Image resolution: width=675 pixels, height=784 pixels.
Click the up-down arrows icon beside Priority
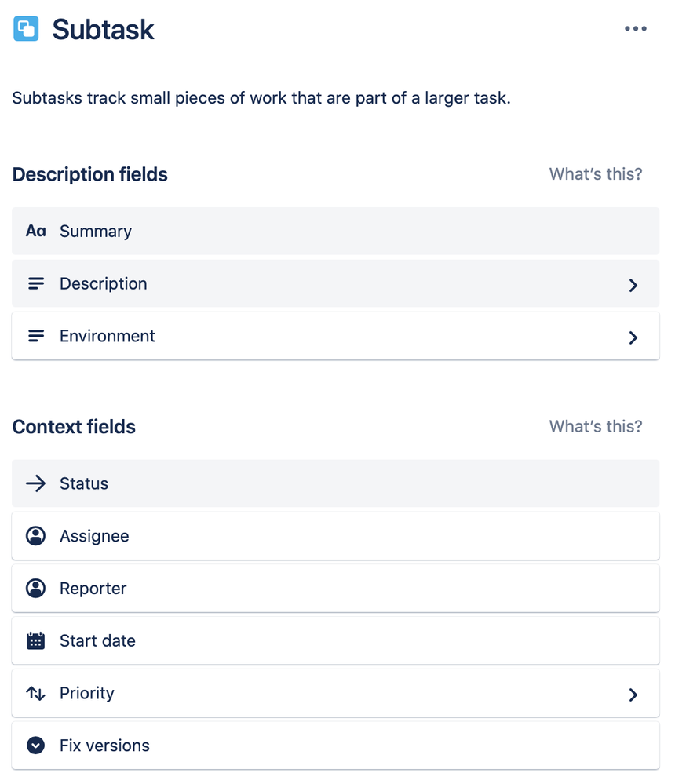35,694
